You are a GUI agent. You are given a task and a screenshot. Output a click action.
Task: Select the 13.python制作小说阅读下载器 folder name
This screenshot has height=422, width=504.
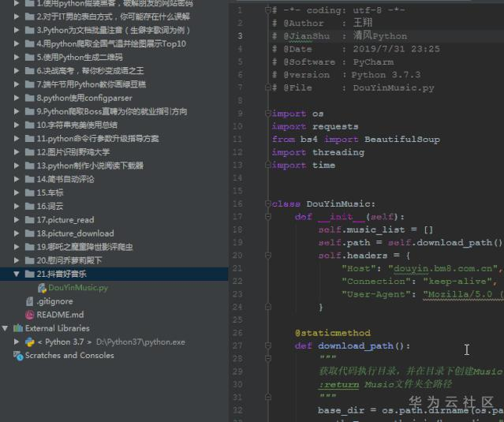90,166
